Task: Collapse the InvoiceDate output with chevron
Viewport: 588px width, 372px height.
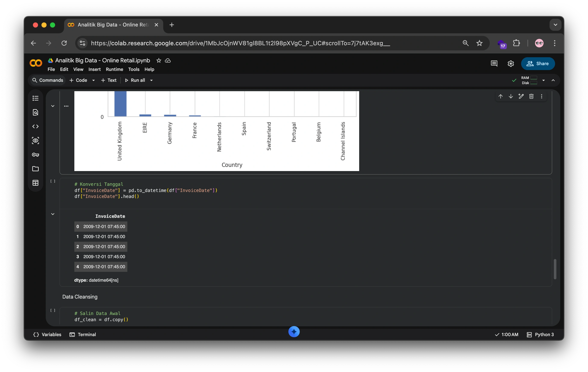Action: (x=53, y=214)
